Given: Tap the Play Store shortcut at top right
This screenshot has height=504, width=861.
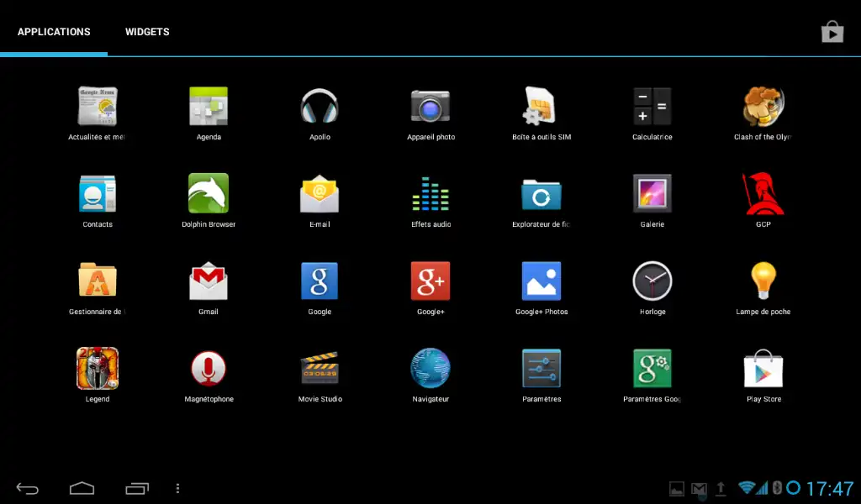Looking at the screenshot, I should 832,32.
